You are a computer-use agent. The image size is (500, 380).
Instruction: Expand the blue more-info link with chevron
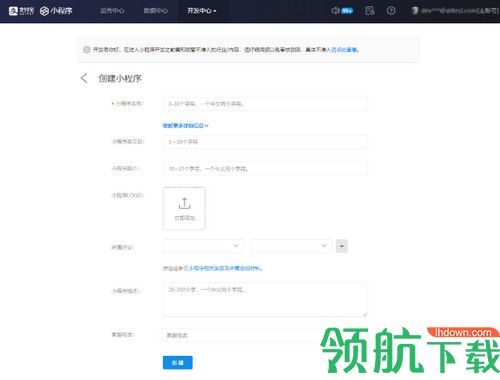[185, 125]
